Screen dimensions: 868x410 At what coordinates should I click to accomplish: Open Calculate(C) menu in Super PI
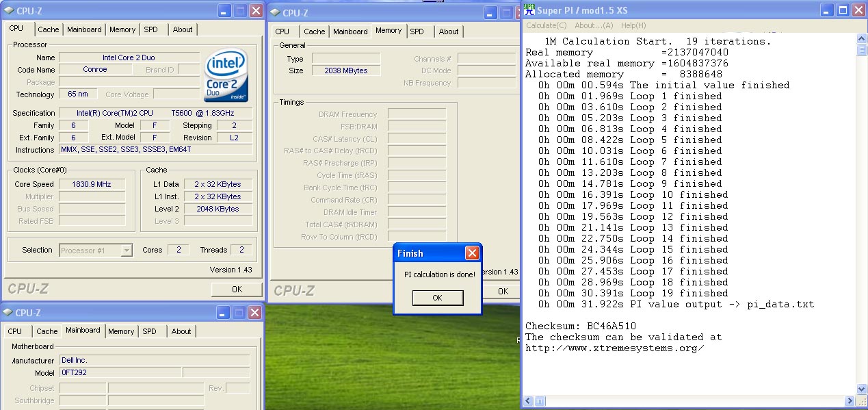click(546, 25)
